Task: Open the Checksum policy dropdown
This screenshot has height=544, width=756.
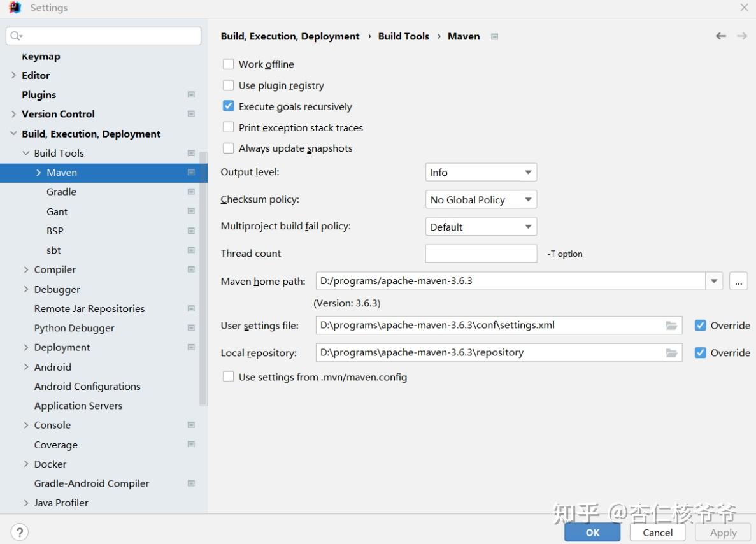Action: tap(481, 200)
